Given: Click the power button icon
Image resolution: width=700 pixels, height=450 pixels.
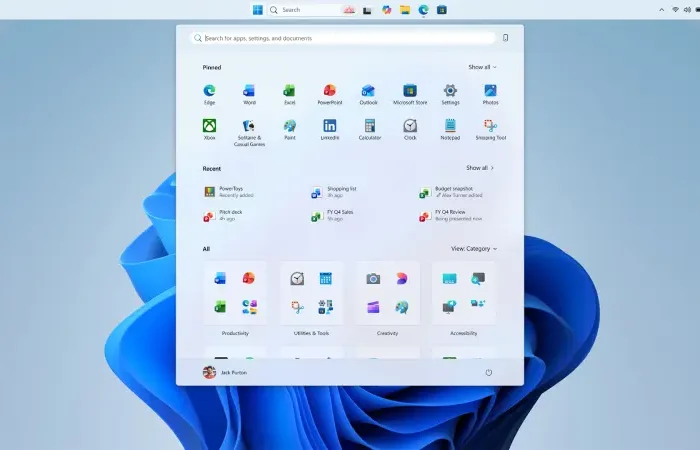Looking at the screenshot, I should (x=488, y=372).
